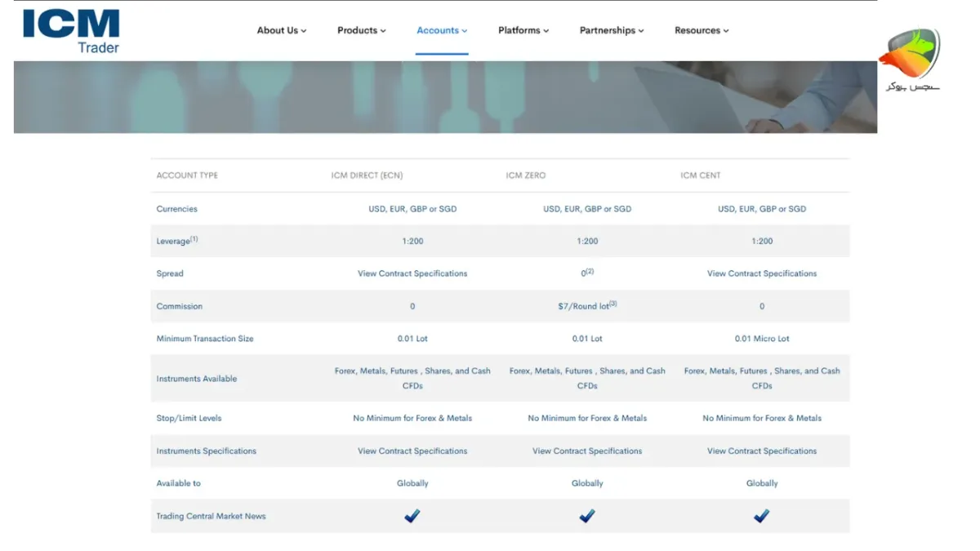Open ICM ZERO Instruments Specifications contract link

[587, 451]
